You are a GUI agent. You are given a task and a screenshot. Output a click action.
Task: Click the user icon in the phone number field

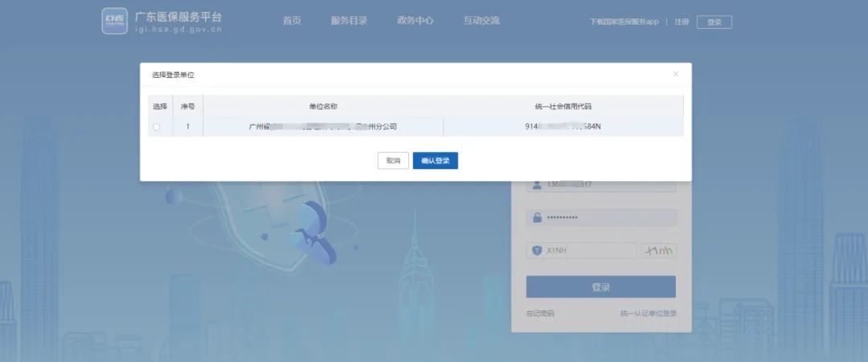tap(536, 185)
